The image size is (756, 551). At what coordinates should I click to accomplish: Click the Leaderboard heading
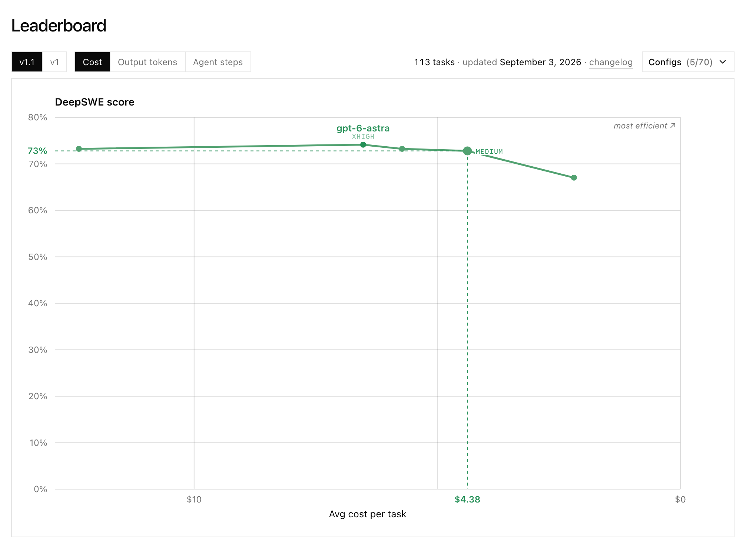coord(59,26)
